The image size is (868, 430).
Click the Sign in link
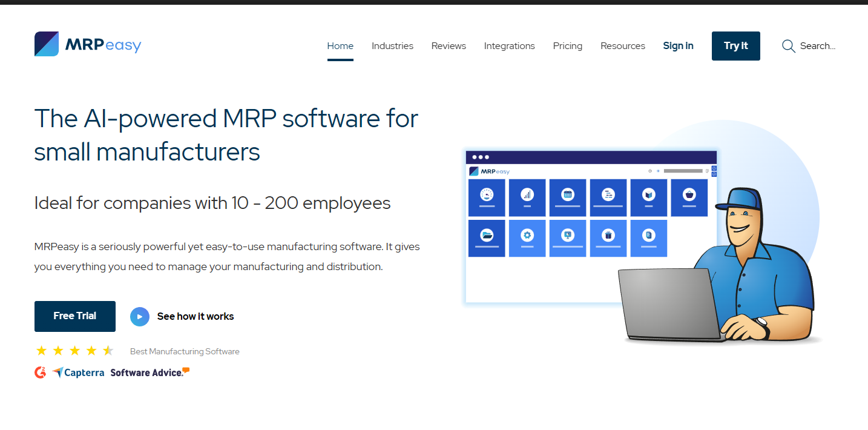click(678, 46)
